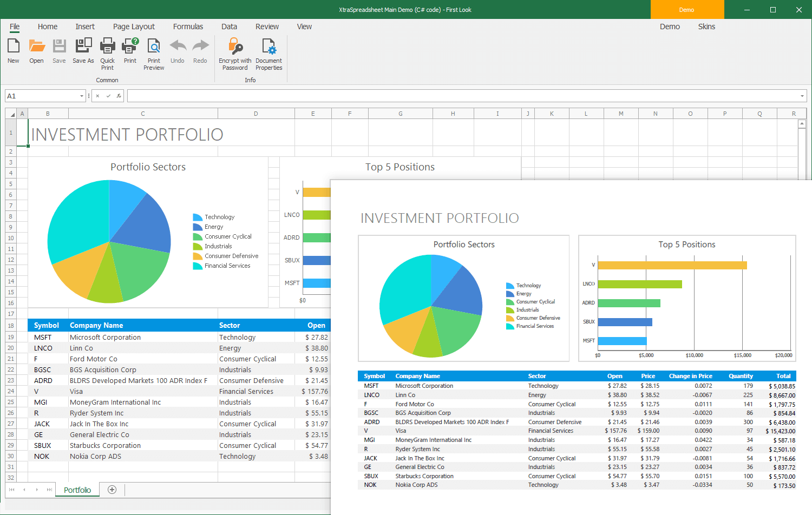This screenshot has height=515, width=812.
Task: Select cell A1 in the spreadsheet
Action: 22,132
